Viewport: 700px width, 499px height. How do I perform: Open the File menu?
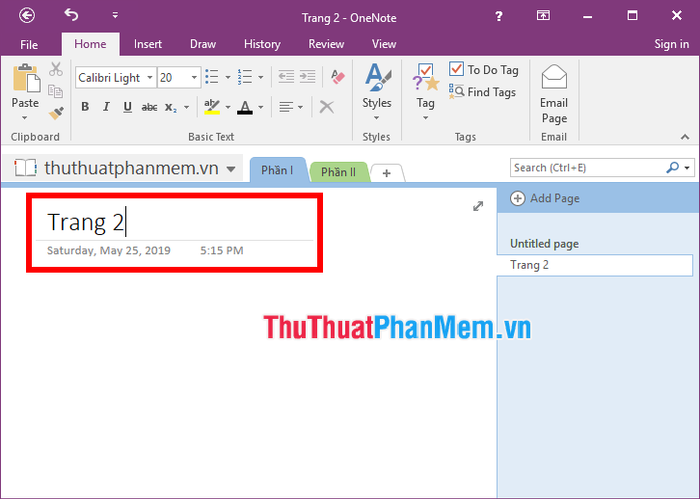click(x=29, y=45)
